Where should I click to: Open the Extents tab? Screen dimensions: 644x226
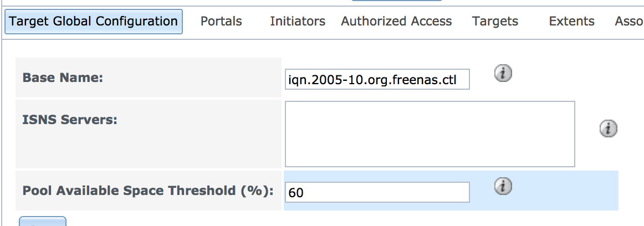(572, 22)
